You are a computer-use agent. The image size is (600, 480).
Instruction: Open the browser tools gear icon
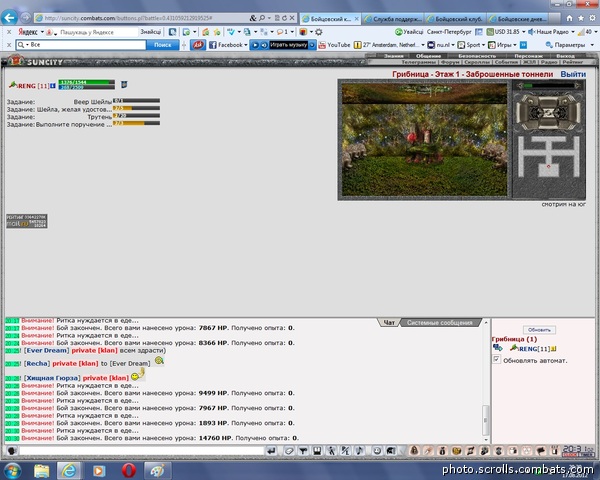pos(592,18)
